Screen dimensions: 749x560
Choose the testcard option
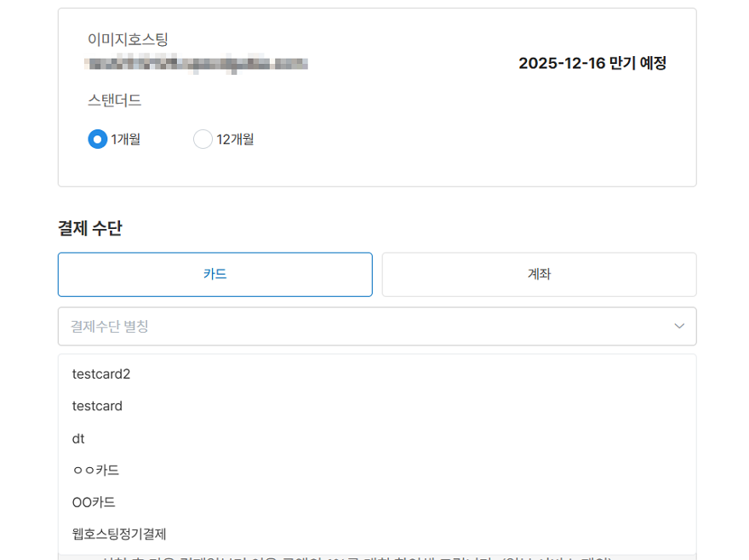tap(97, 406)
